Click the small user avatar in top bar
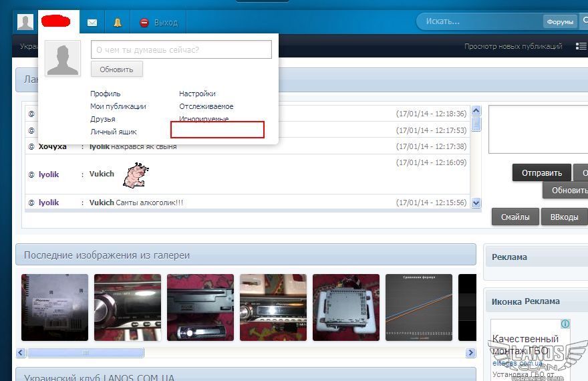The image size is (588, 381). [25, 22]
